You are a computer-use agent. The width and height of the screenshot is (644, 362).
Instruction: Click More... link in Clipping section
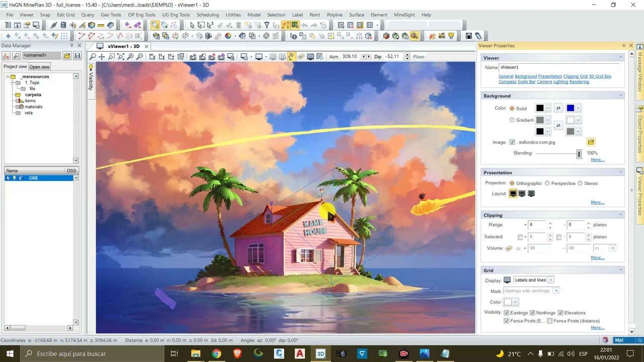point(598,257)
